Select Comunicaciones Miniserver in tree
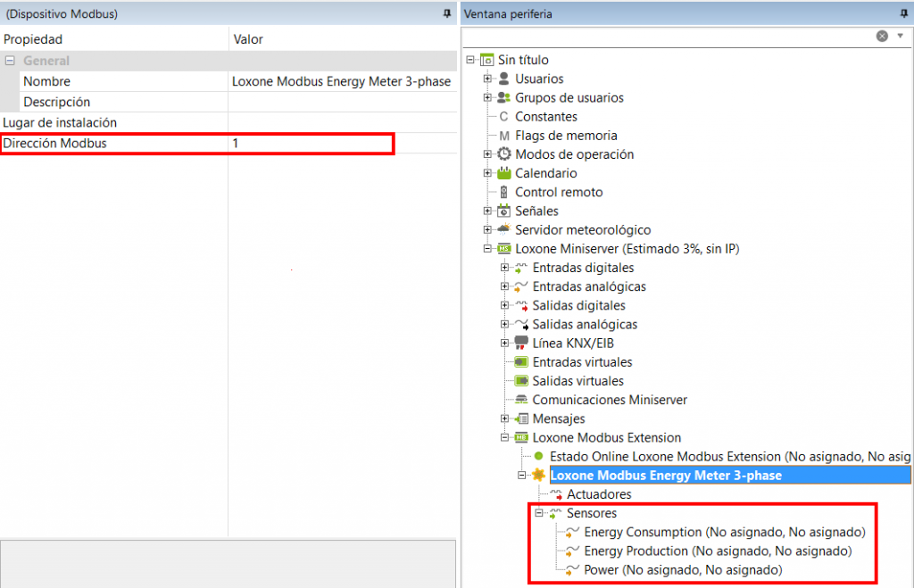The height and width of the screenshot is (588, 914). (x=610, y=400)
